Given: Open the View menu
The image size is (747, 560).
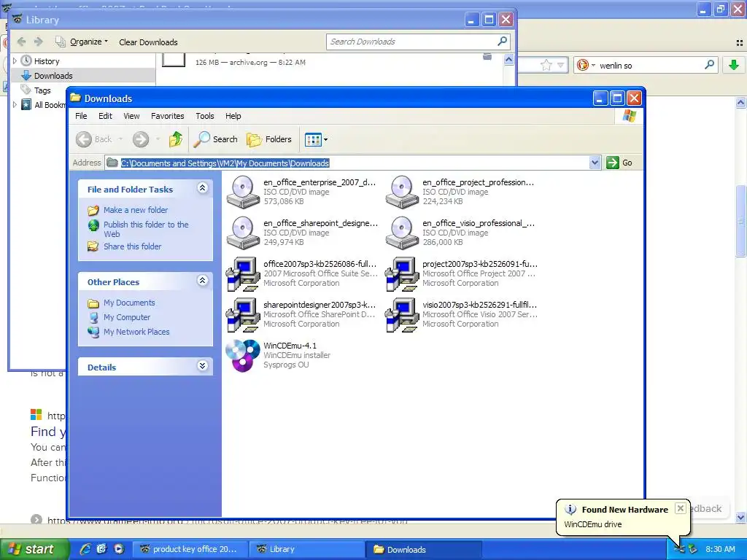Looking at the screenshot, I should coord(131,116).
